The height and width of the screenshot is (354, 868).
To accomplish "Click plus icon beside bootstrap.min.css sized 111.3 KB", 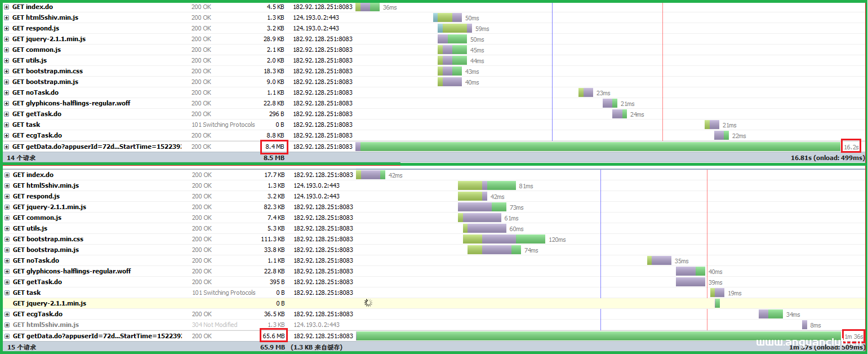I will coord(7,240).
